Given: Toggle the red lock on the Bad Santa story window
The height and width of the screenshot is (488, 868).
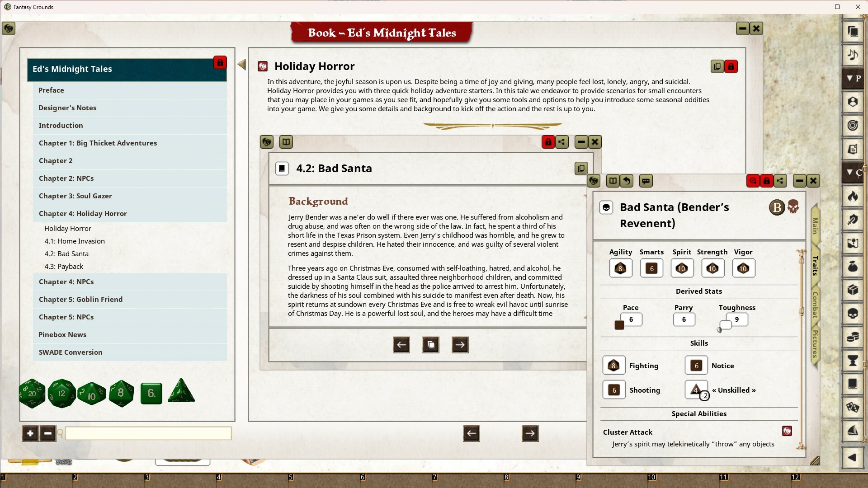Looking at the screenshot, I should (548, 142).
